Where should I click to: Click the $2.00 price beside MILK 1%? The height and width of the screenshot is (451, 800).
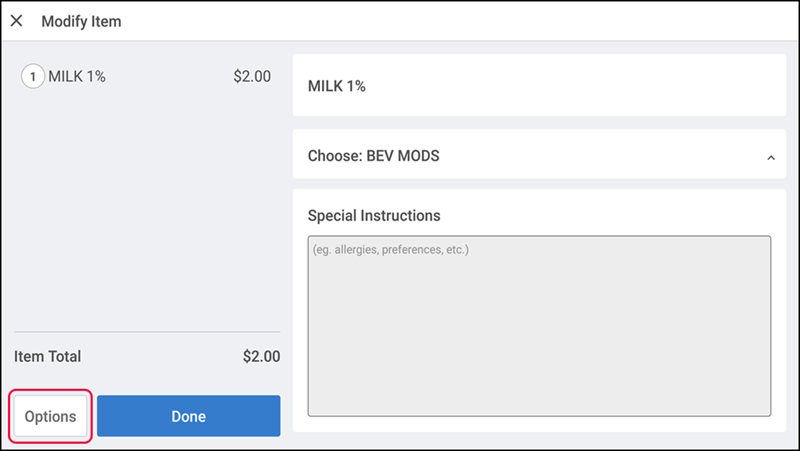click(252, 77)
